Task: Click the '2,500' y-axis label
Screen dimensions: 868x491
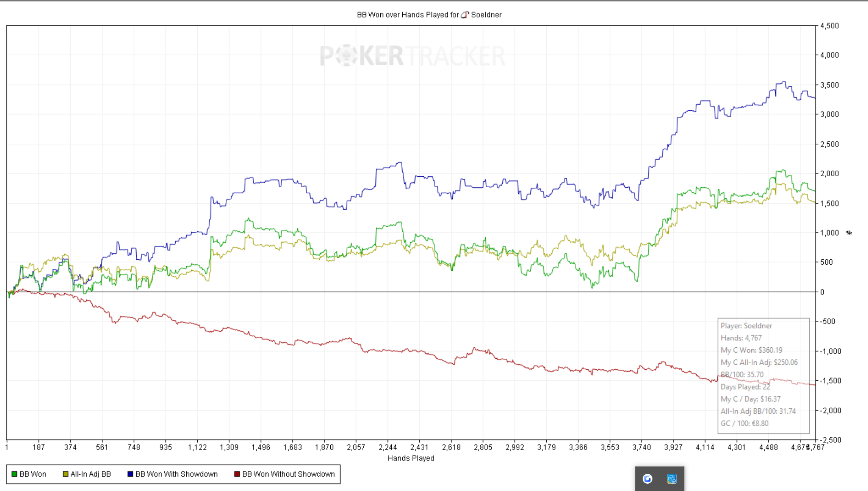Action: [x=829, y=144]
